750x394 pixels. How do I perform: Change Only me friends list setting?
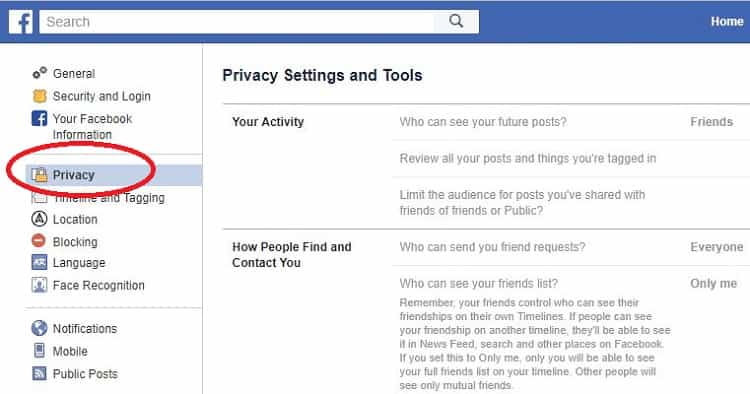coord(713,284)
